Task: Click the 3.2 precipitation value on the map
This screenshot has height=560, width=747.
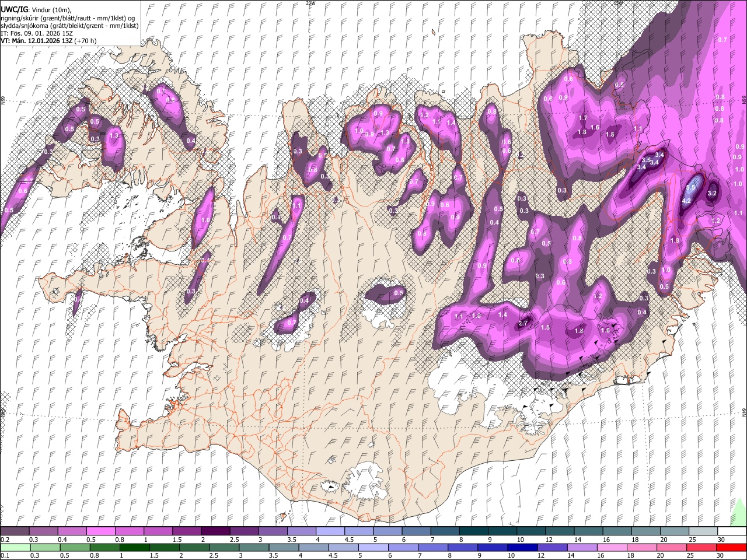Action: [x=712, y=193]
